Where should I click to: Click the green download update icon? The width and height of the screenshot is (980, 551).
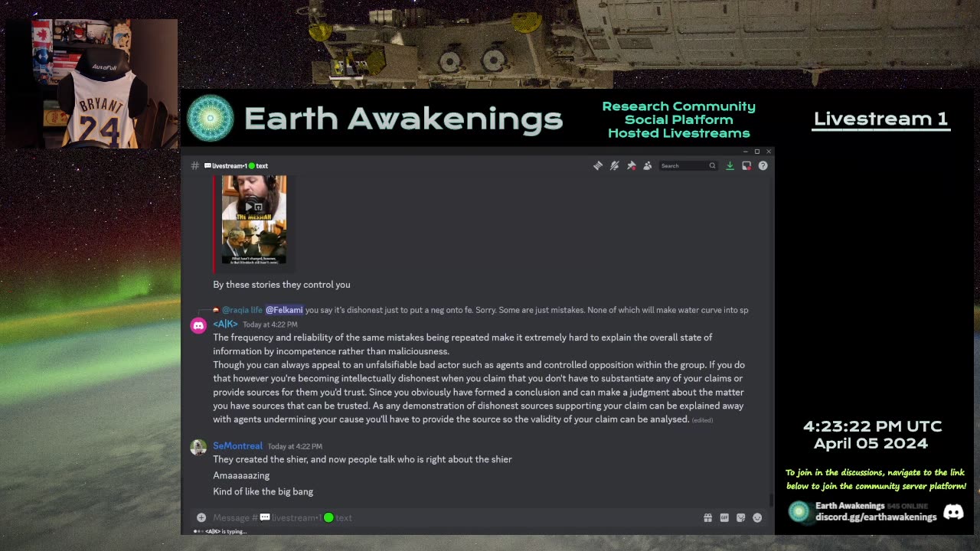(x=730, y=165)
